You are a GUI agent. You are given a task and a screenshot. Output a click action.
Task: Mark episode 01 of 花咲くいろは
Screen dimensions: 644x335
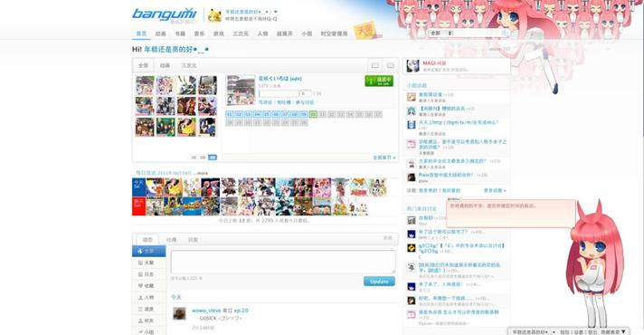point(230,114)
